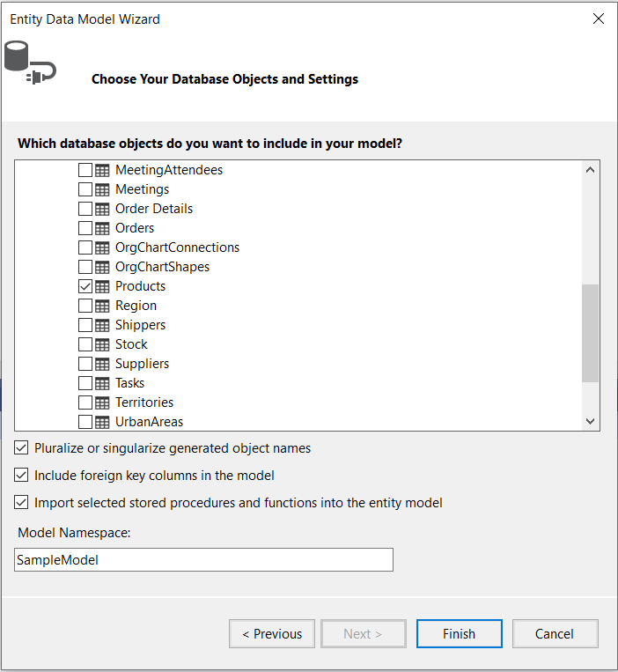Click the table icon beside Suppliers
Image resolution: width=618 pixels, height=672 pixels.
(102, 364)
